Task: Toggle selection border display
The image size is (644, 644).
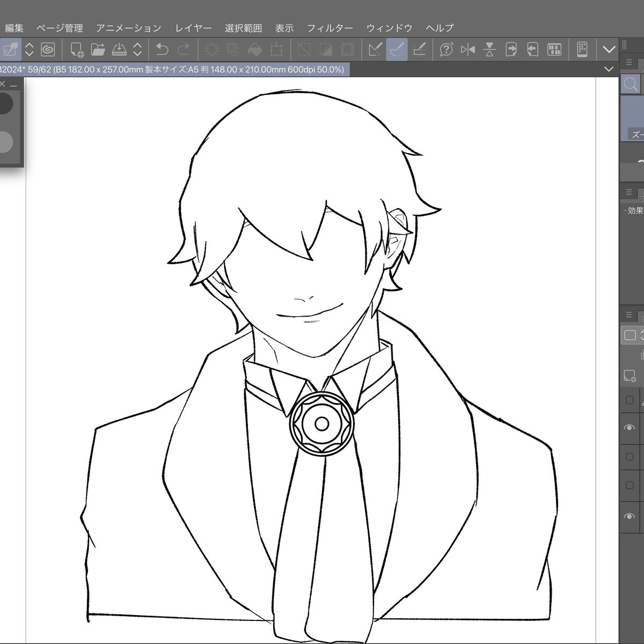Action: pos(347,50)
